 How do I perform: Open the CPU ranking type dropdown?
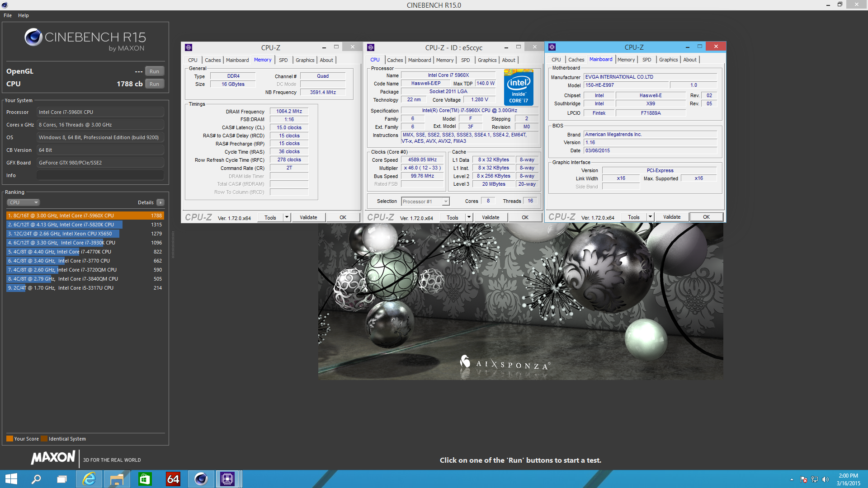click(23, 202)
